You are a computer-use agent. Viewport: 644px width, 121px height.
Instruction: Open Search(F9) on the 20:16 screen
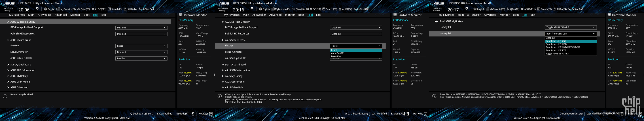pos(330,9)
